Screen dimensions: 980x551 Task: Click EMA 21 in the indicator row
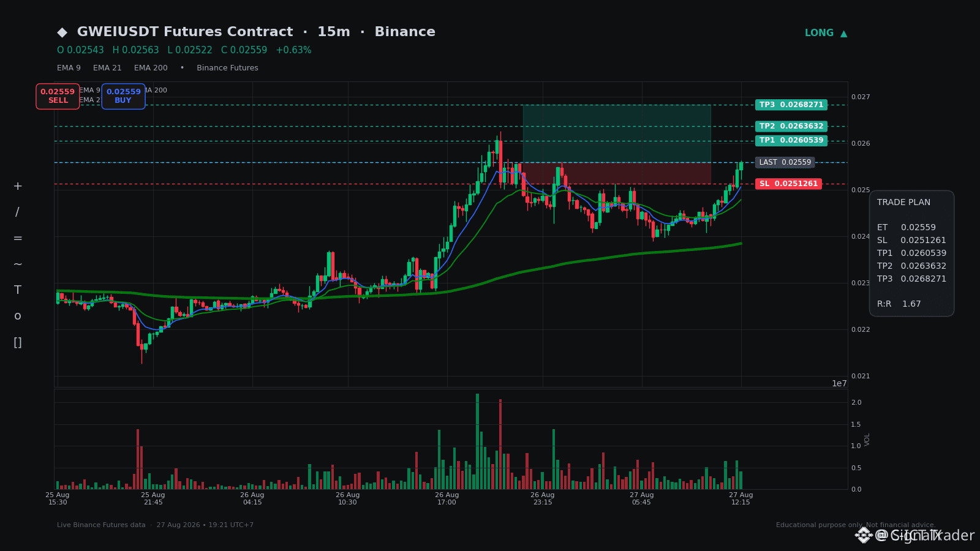[107, 68]
